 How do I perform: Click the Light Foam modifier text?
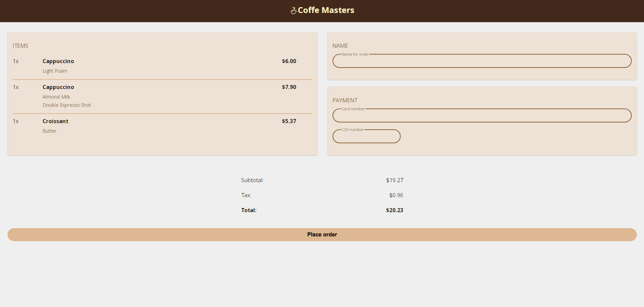pyautogui.click(x=55, y=71)
